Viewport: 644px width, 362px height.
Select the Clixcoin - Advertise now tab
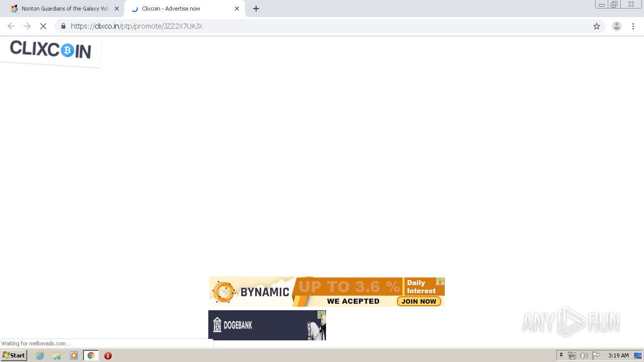[x=184, y=9]
